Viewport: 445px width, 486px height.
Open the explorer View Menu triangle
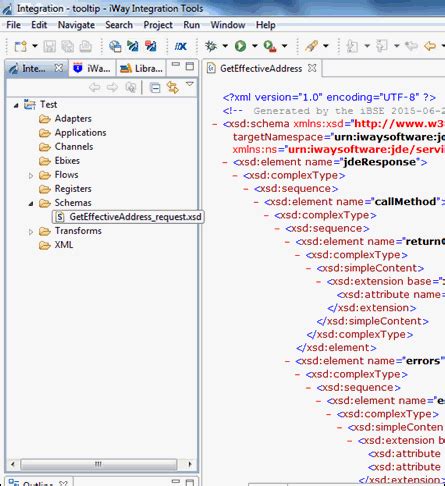click(x=190, y=84)
